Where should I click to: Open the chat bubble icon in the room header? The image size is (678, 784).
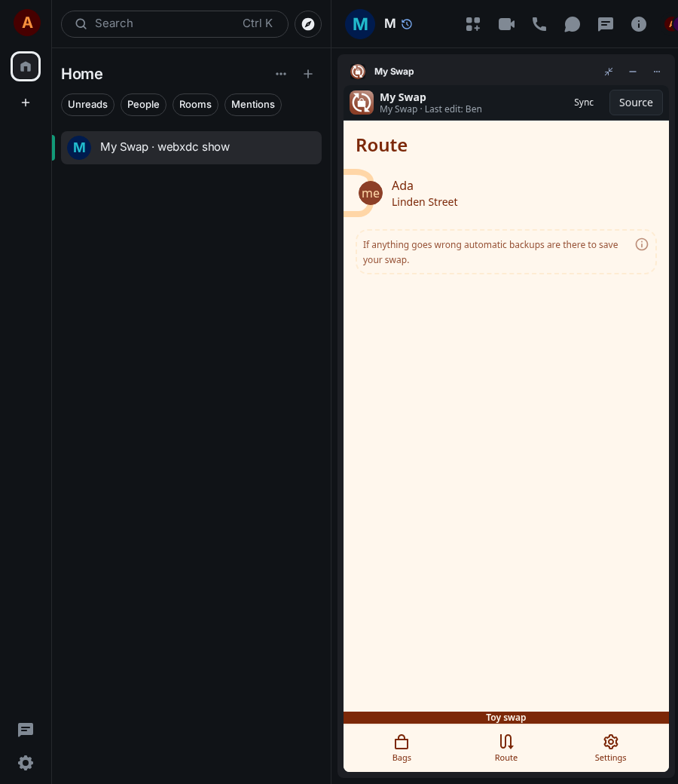(x=572, y=24)
